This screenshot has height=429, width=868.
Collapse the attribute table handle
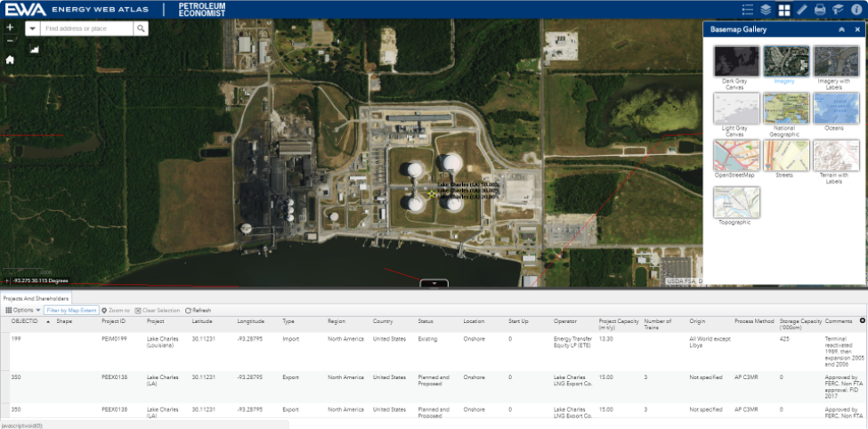[x=434, y=283]
